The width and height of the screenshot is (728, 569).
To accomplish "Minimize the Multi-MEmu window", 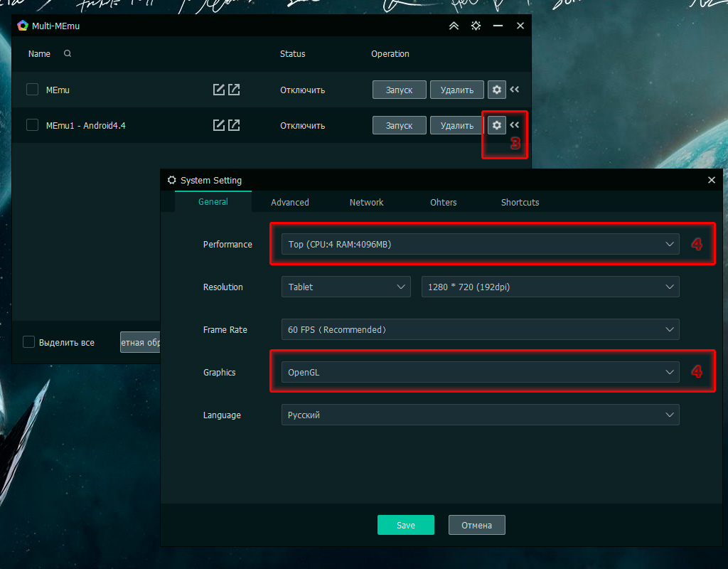I will coord(498,26).
